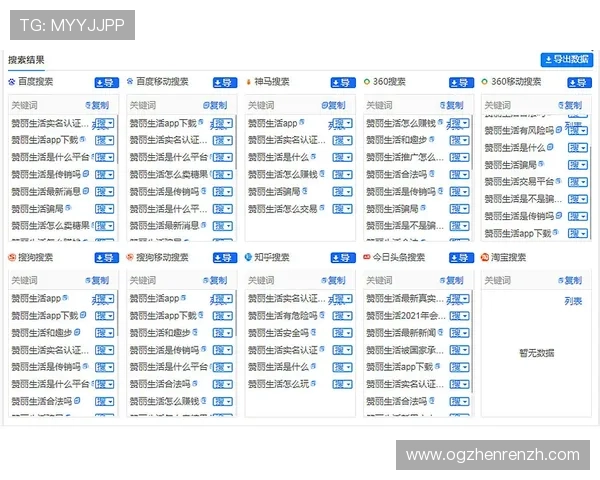Select keyword 赞丽生活有危险吗 in 知乎搜索

283,315
